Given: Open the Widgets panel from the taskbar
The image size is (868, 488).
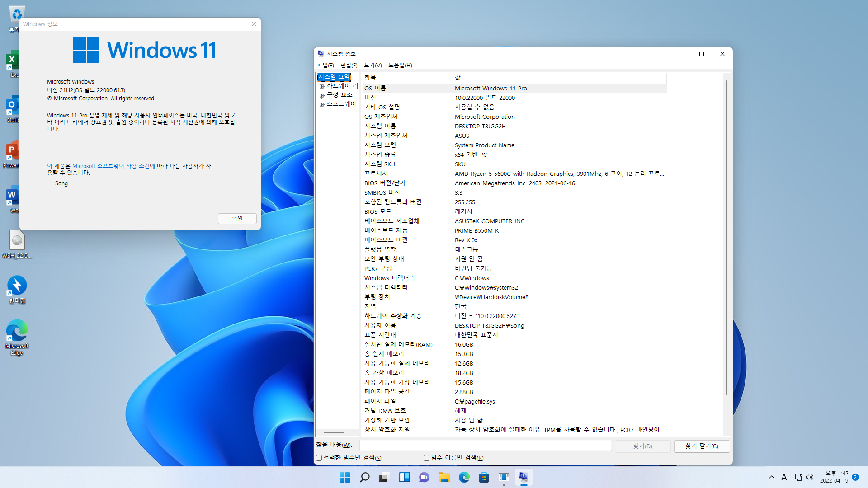Looking at the screenshot, I should tap(404, 477).
